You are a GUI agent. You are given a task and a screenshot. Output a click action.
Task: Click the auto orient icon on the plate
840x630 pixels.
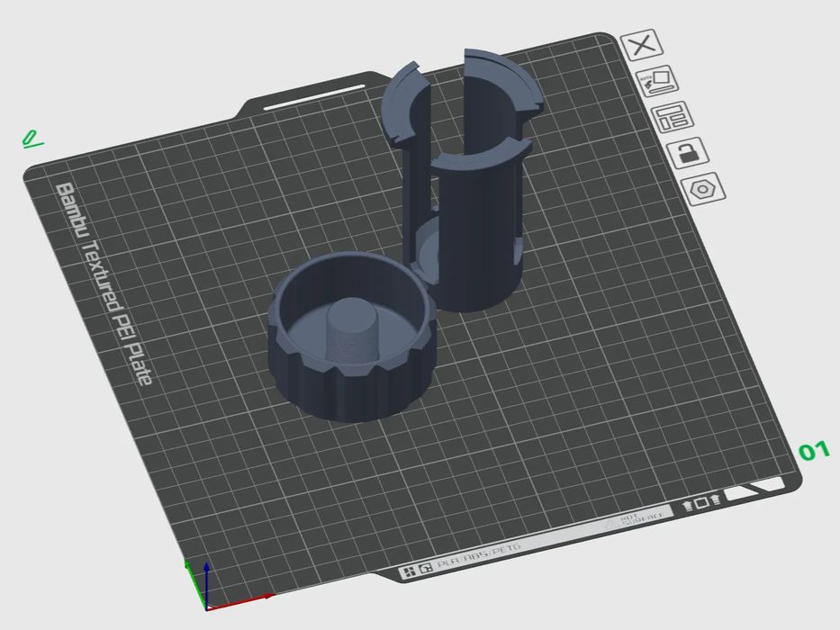[657, 81]
